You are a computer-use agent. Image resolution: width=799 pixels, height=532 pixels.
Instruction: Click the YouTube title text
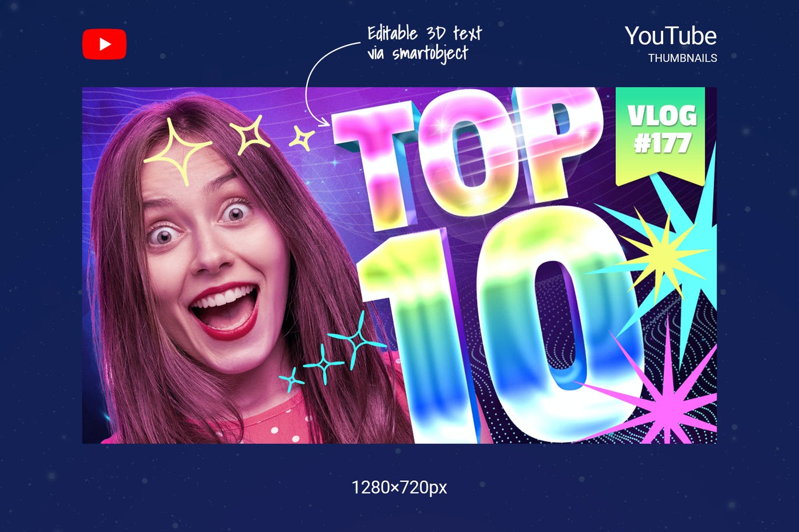point(671,36)
